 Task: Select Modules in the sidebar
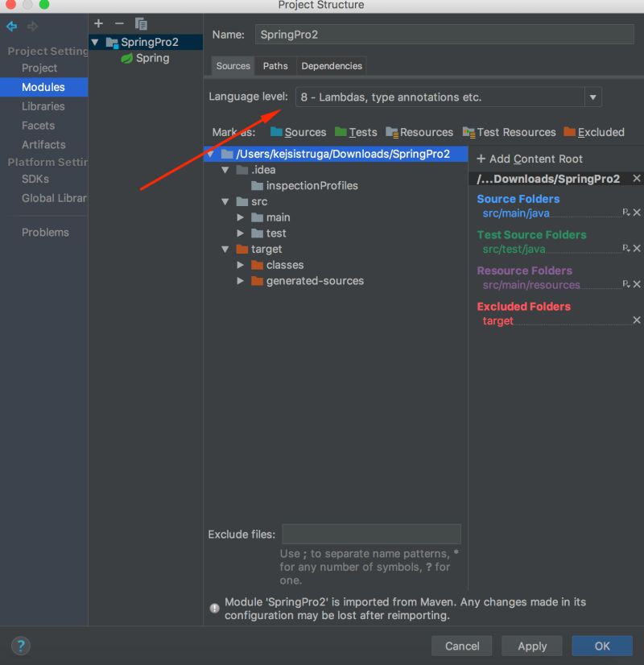click(x=43, y=87)
